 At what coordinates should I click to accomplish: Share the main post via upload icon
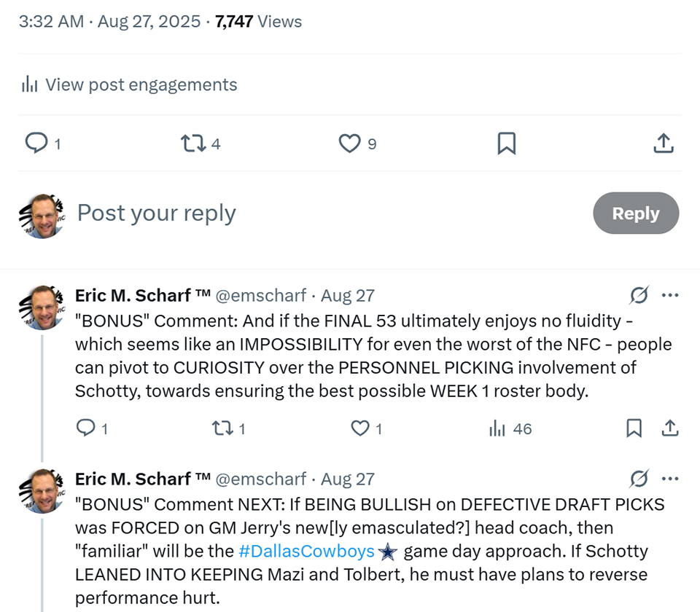[x=663, y=143]
